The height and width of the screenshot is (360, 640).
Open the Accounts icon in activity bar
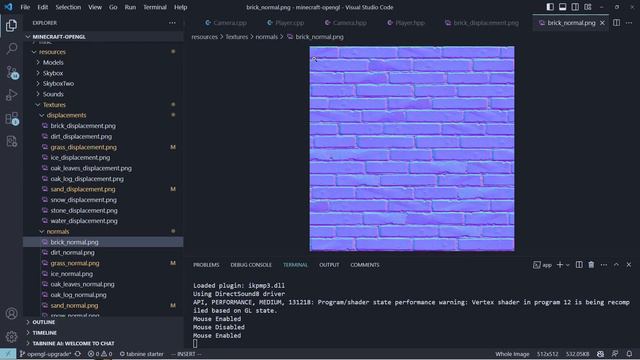coord(11,313)
